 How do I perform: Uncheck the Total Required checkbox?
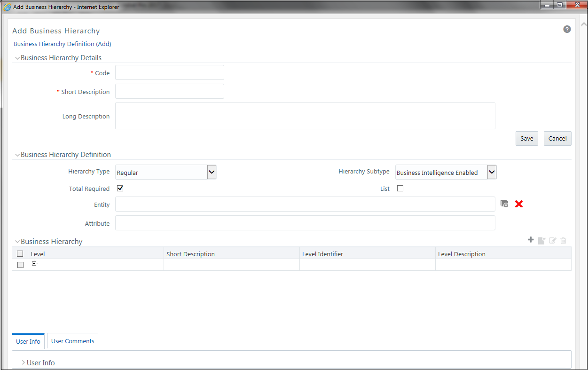(120, 188)
